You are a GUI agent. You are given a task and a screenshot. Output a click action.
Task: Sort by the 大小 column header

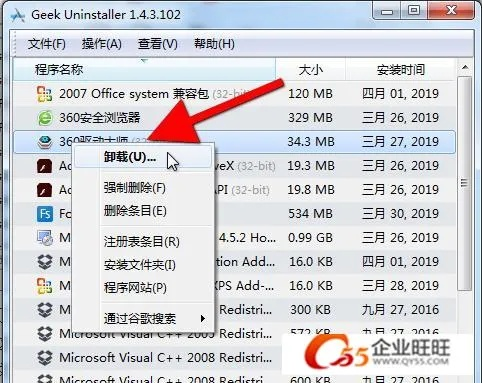(x=311, y=70)
